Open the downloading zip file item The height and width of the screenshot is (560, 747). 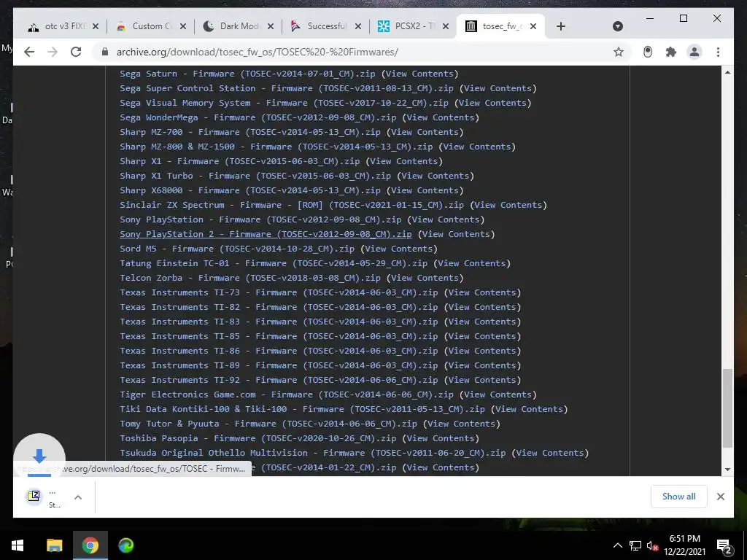click(x=44, y=497)
